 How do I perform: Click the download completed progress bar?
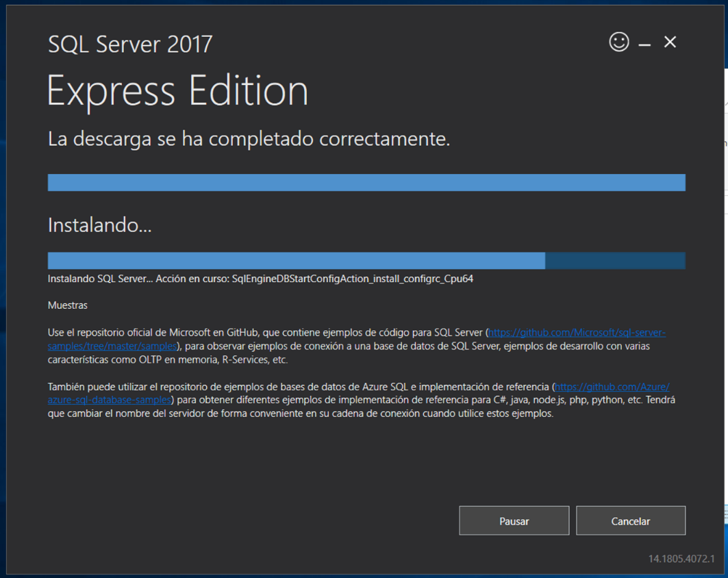(366, 182)
